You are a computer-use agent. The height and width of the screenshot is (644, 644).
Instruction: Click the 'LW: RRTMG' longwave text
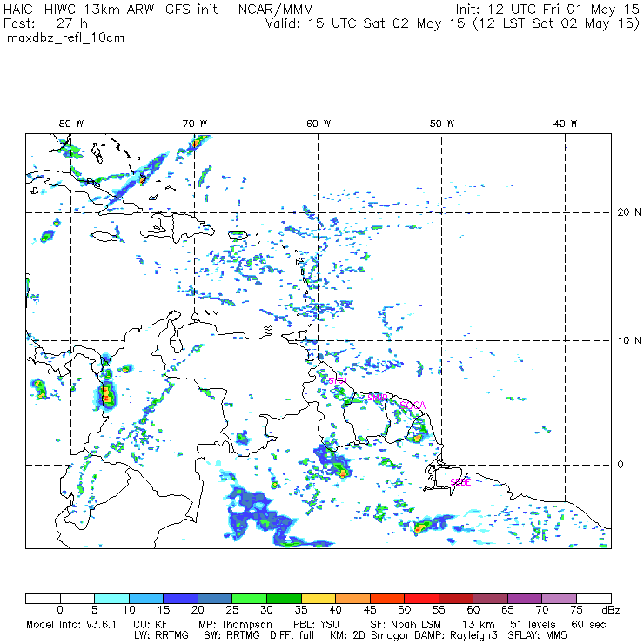(x=161, y=635)
